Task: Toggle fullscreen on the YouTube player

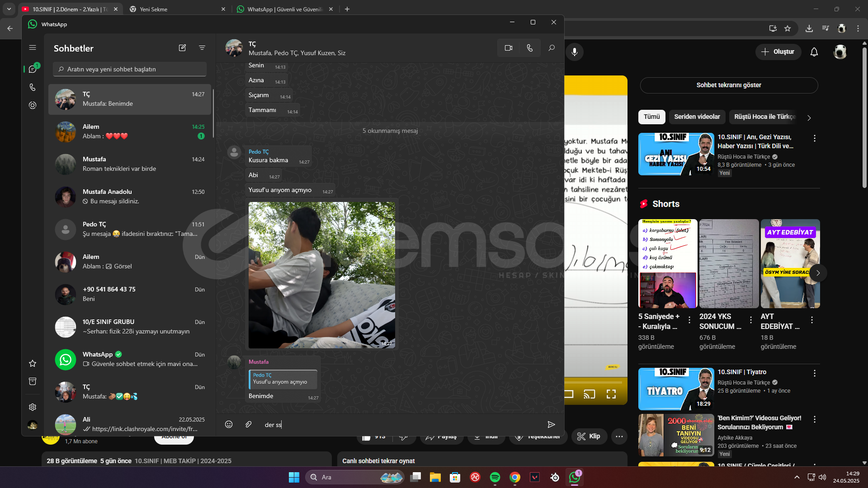Action: click(611, 394)
